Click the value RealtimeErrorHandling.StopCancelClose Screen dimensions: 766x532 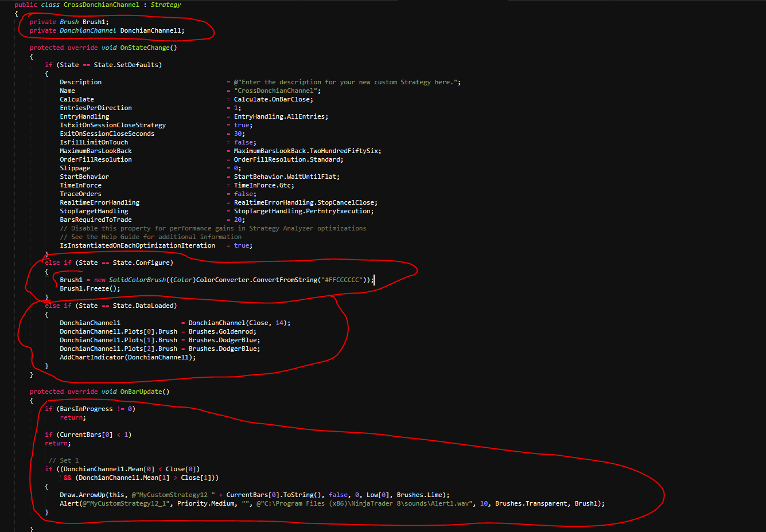tap(304, 202)
